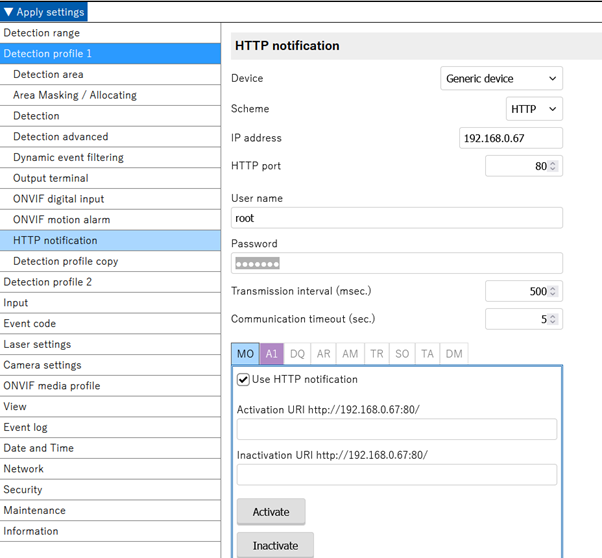Open the TR tab
This screenshot has height=558, width=602.
point(376,354)
